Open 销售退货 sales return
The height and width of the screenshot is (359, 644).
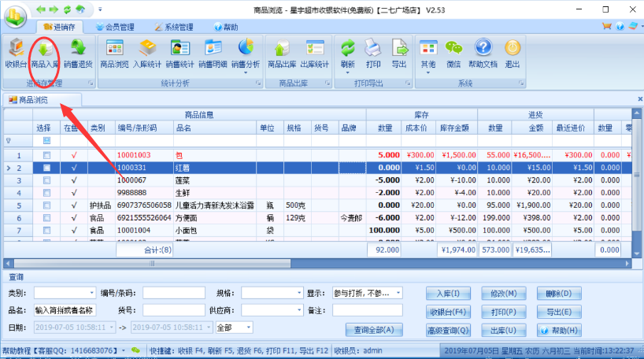[78, 54]
